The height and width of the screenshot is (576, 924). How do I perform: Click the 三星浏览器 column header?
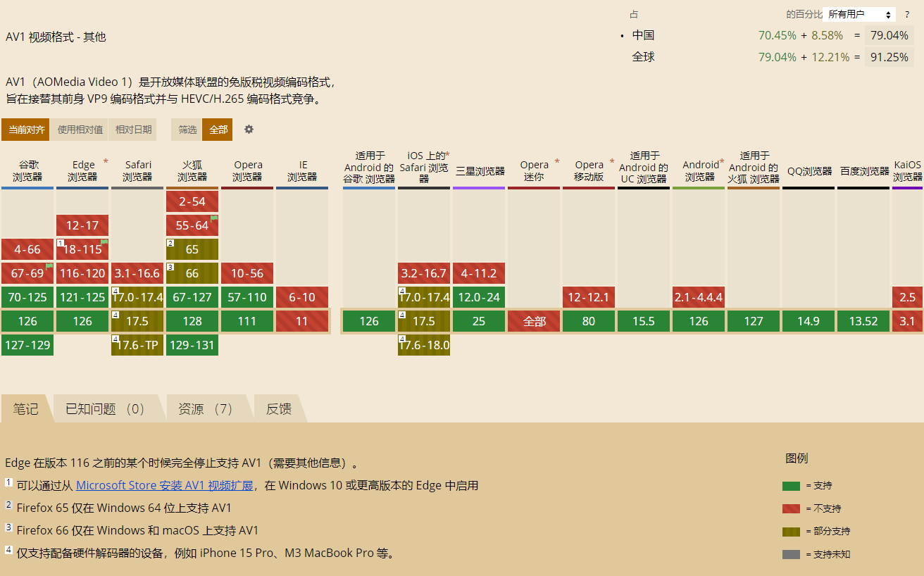(480, 171)
